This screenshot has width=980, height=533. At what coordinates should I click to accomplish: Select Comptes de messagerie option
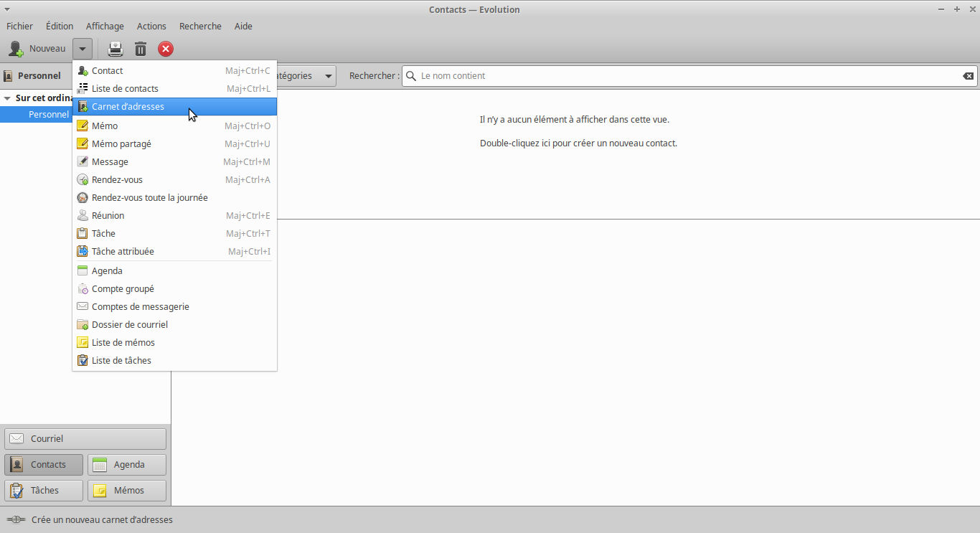[140, 307]
